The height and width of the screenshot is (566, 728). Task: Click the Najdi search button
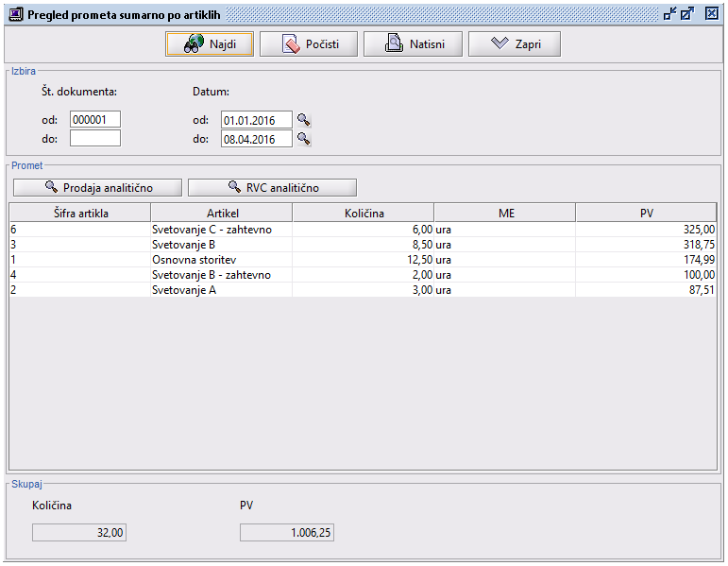209,44
